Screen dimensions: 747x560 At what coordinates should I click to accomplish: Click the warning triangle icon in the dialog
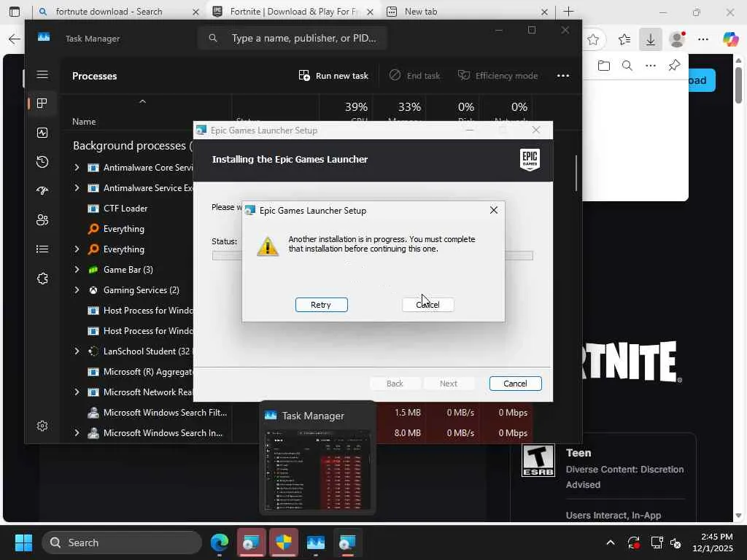(x=267, y=246)
